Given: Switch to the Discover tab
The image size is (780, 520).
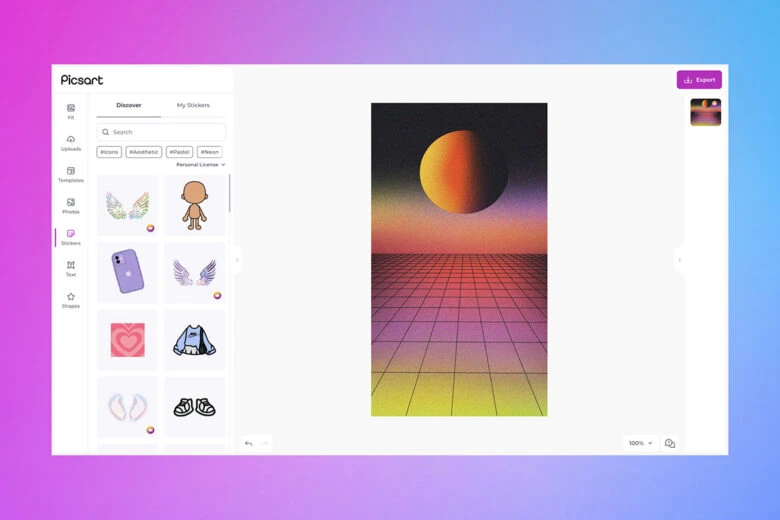Looking at the screenshot, I should click(129, 105).
